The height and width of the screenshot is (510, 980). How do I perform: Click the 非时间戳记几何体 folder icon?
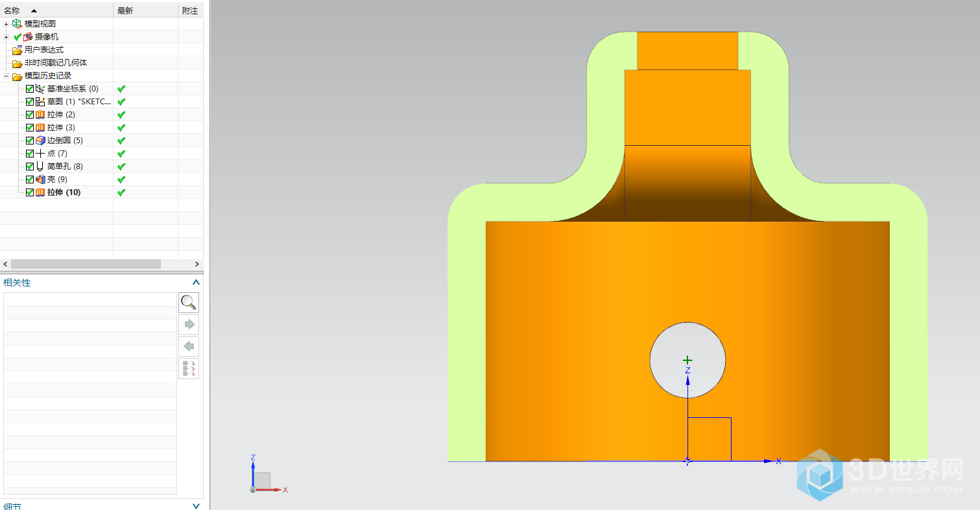17,63
